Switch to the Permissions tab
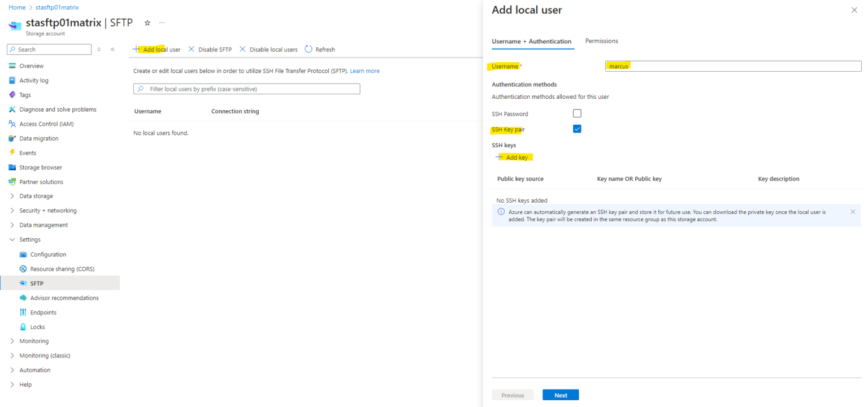Screen dimensions: 868x407 (x=601, y=41)
